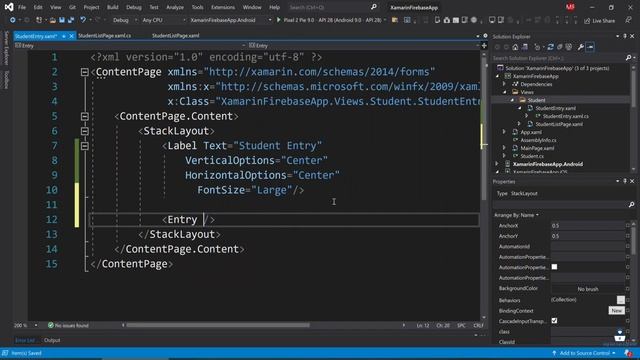Open the Error List tab
The height and width of the screenshot is (360, 640).
point(25,340)
